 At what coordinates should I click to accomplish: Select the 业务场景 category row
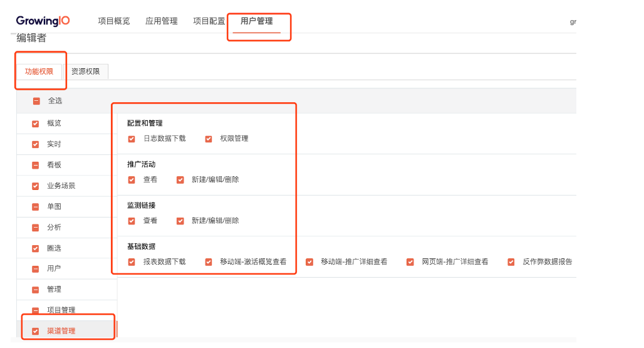click(66, 186)
